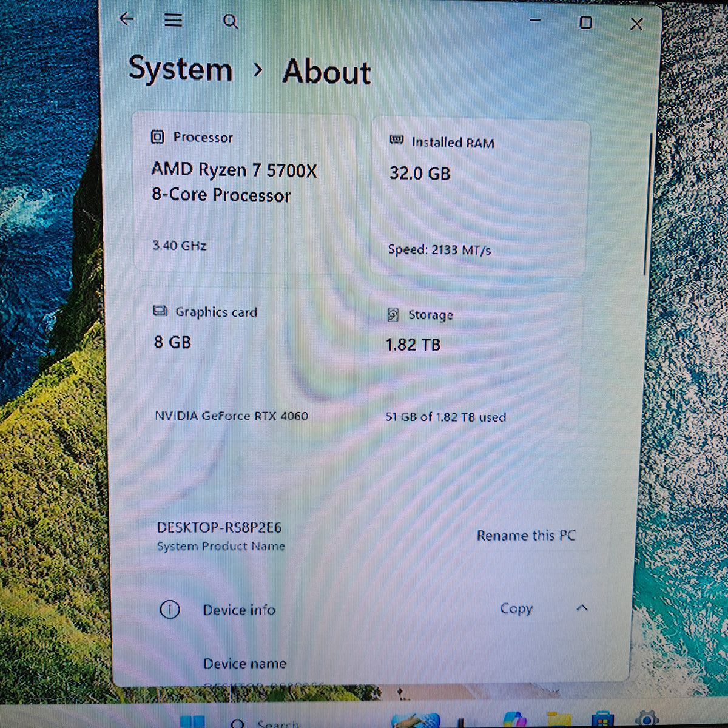The height and width of the screenshot is (728, 728).
Task: Open the hamburger navigation menu
Action: pos(174,20)
